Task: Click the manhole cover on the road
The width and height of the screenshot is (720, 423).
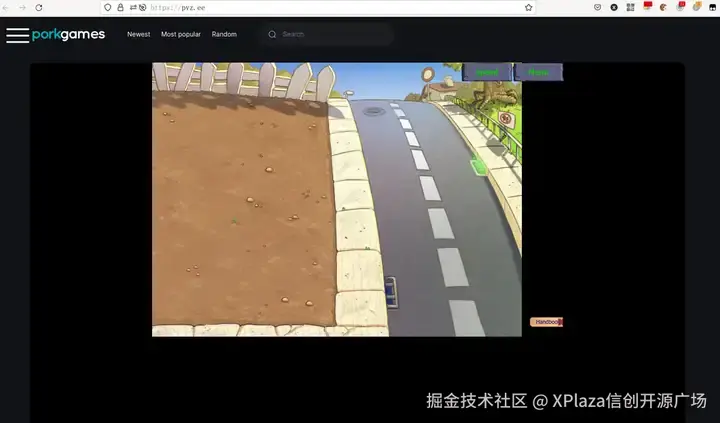Action: pyautogui.click(x=373, y=111)
